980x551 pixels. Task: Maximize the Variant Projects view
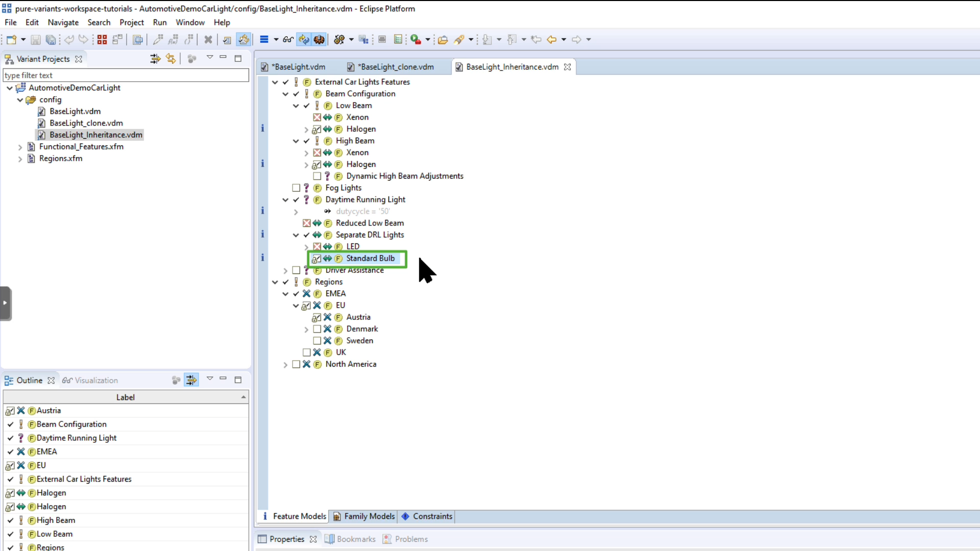point(238,59)
